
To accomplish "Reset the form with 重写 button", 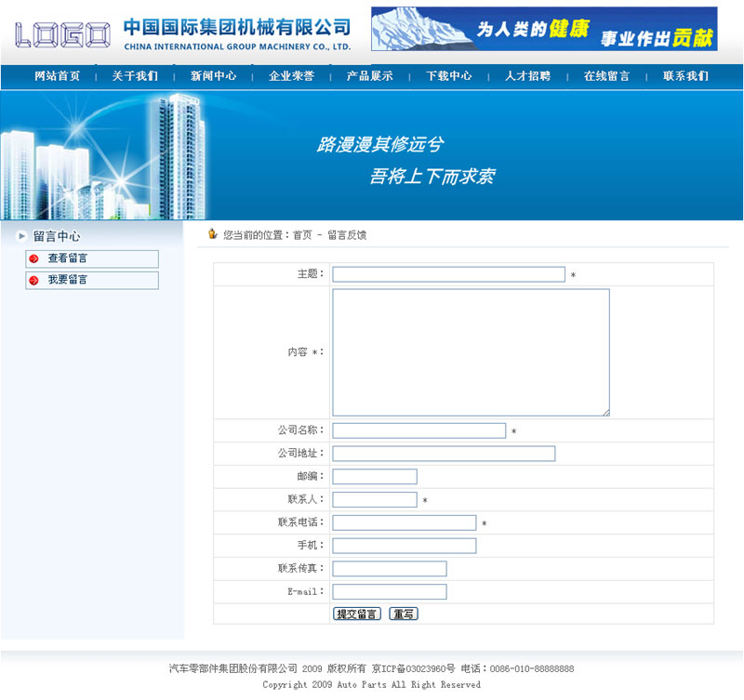I will 404,614.
